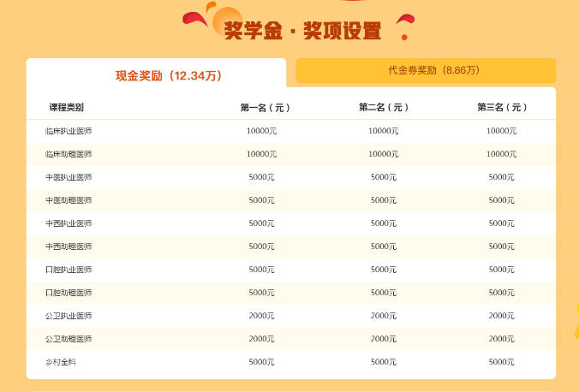Select the 中西执业医师 row label

[x=69, y=223]
